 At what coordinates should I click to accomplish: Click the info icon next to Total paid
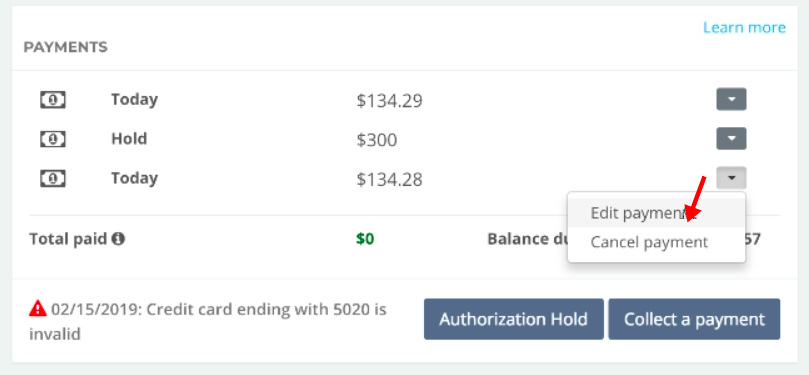pyautogui.click(x=119, y=239)
